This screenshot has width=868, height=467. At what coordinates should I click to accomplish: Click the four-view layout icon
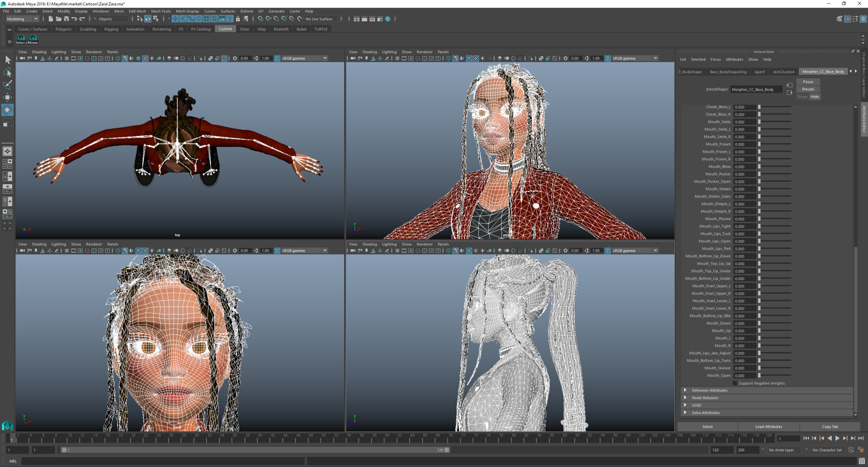pos(7,164)
